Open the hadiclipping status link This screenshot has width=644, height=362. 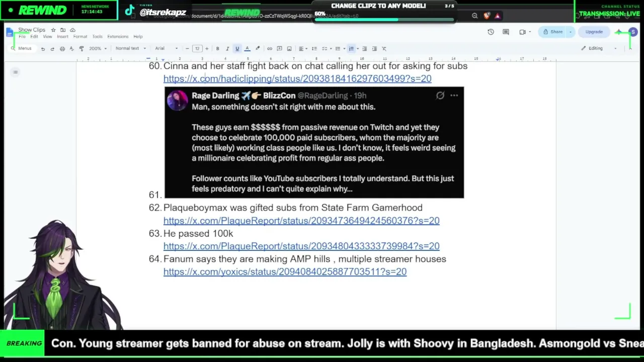click(297, 78)
